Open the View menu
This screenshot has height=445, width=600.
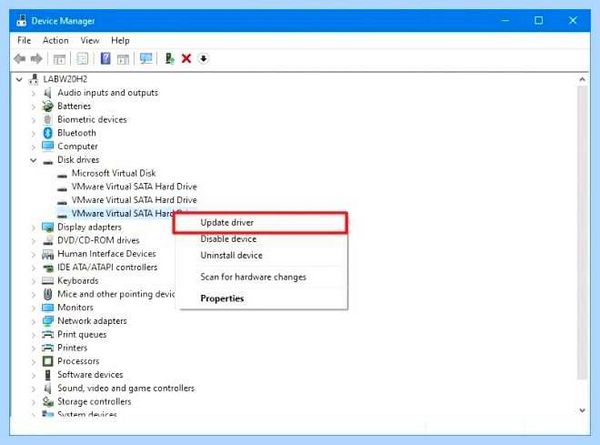point(90,40)
